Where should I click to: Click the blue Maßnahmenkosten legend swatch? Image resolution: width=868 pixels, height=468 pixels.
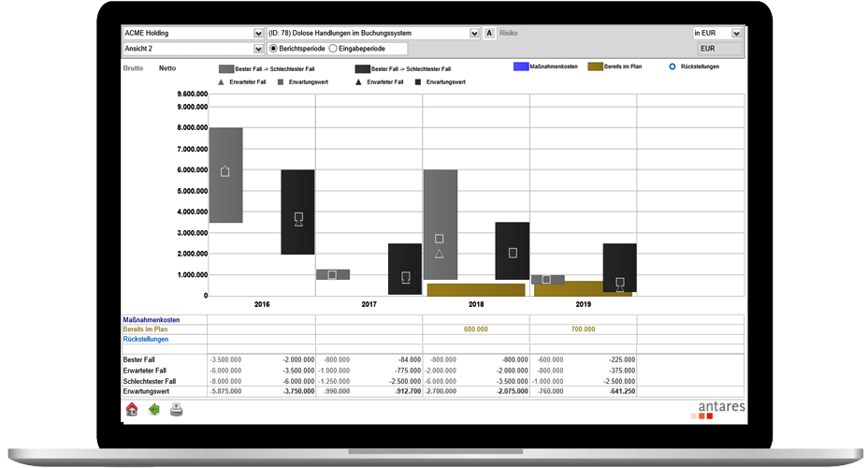click(x=521, y=67)
